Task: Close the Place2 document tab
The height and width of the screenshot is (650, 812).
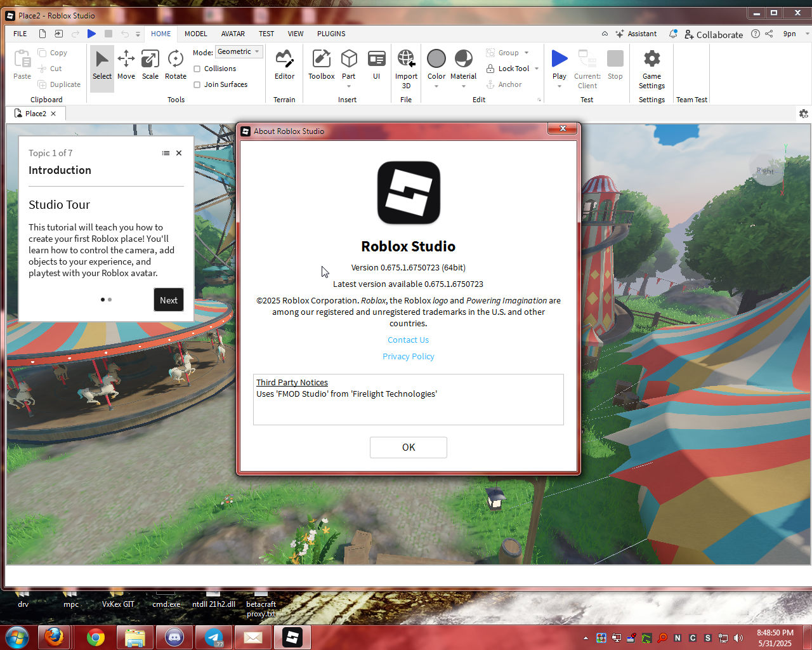Action: tap(53, 114)
